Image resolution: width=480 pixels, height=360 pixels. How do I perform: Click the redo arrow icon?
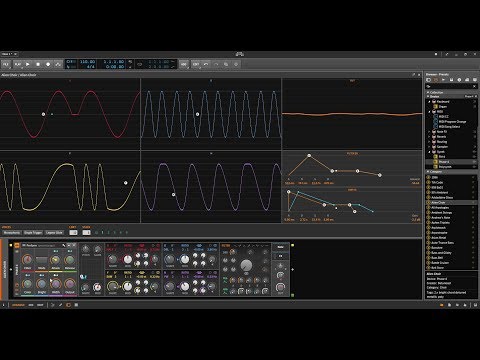[216, 64]
